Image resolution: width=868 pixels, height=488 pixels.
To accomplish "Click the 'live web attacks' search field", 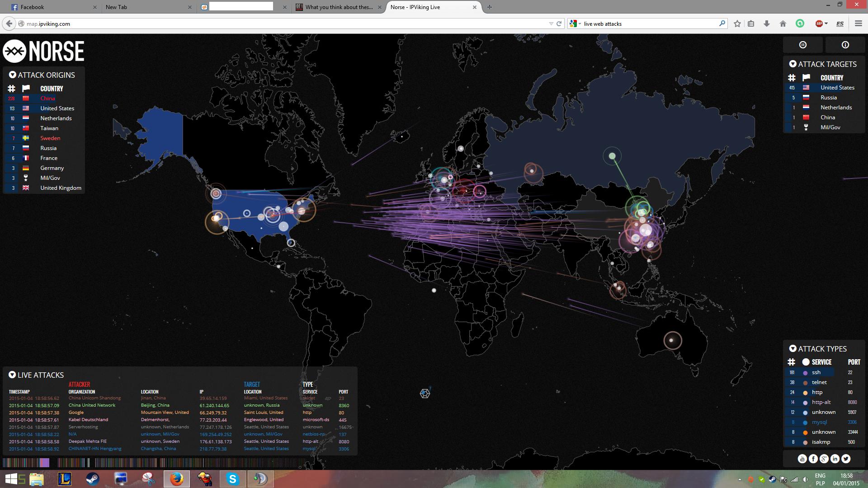I will tap(650, 23).
